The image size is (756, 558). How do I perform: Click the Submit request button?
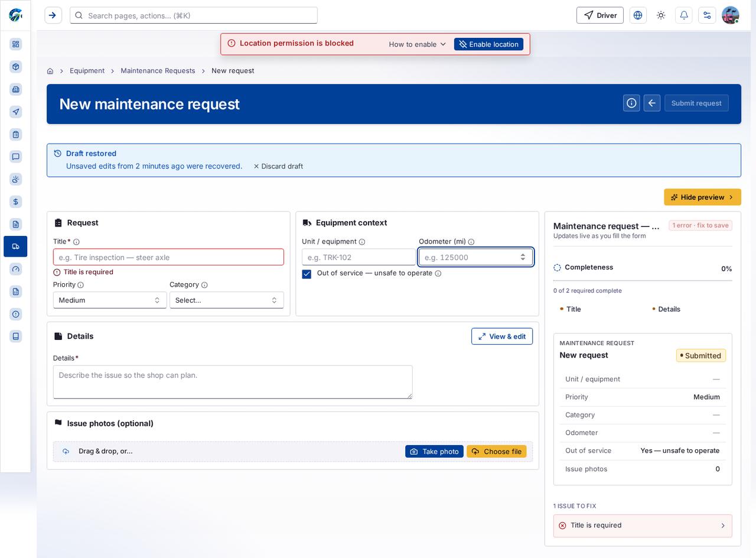pos(696,103)
